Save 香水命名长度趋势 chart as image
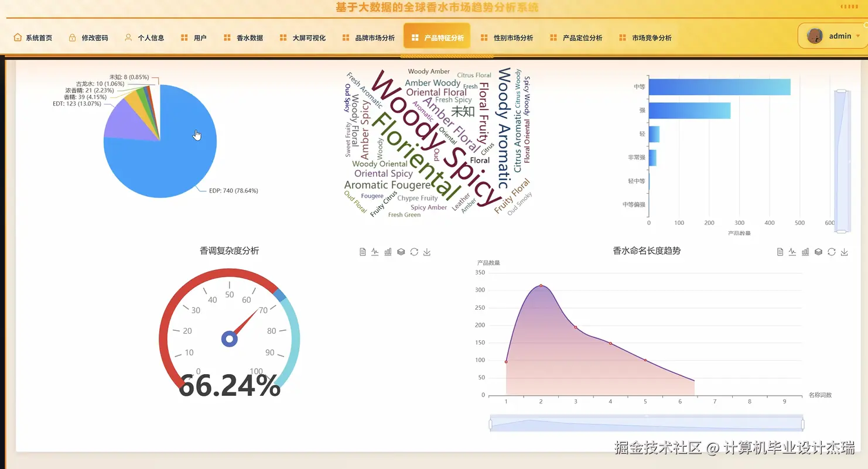868x469 pixels. [x=844, y=251]
